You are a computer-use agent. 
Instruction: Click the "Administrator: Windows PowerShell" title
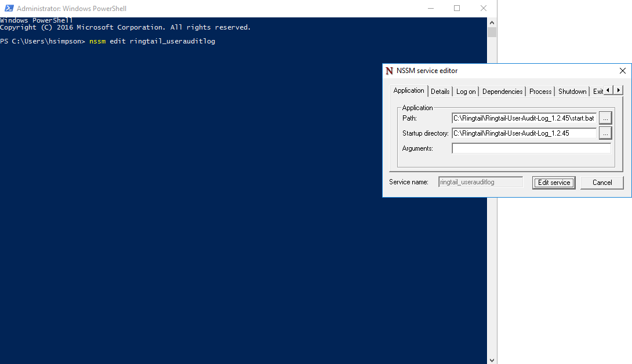click(x=71, y=9)
